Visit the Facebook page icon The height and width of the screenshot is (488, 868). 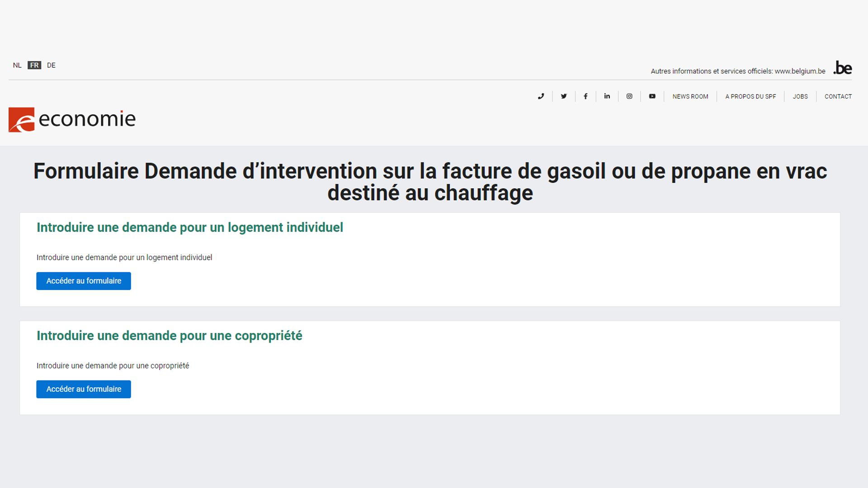585,96
